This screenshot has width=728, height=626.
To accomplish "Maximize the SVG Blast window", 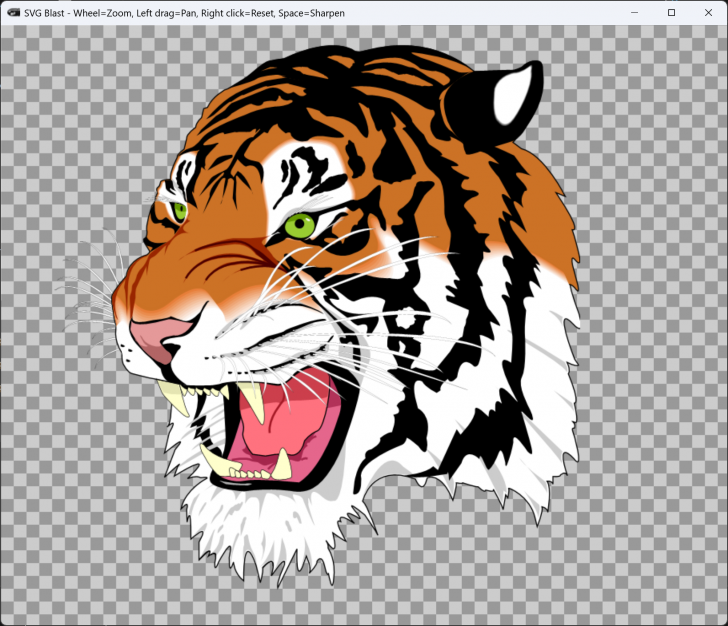I will [x=671, y=13].
